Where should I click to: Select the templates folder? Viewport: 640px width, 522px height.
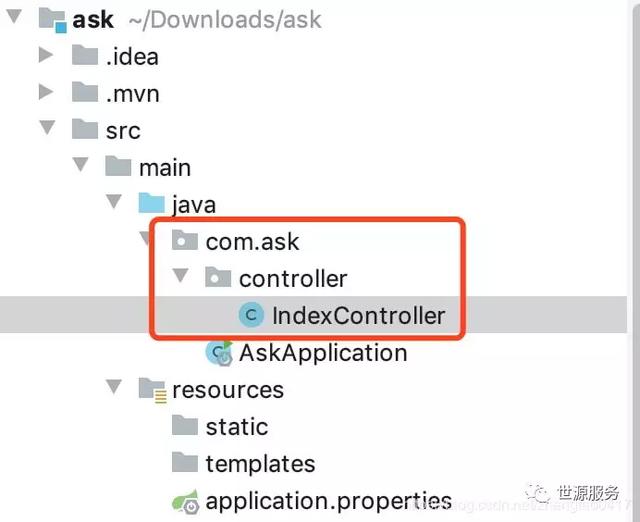tap(260, 464)
